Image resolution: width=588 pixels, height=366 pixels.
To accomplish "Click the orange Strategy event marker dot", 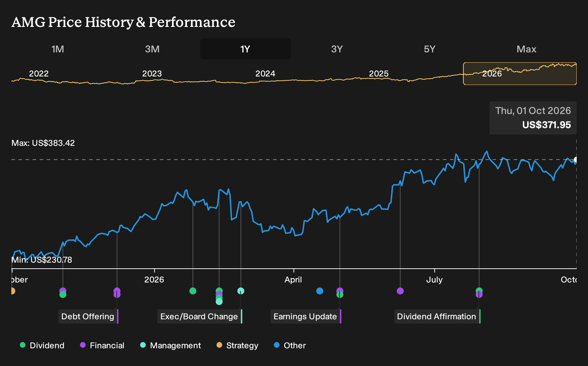I will coord(12,291).
